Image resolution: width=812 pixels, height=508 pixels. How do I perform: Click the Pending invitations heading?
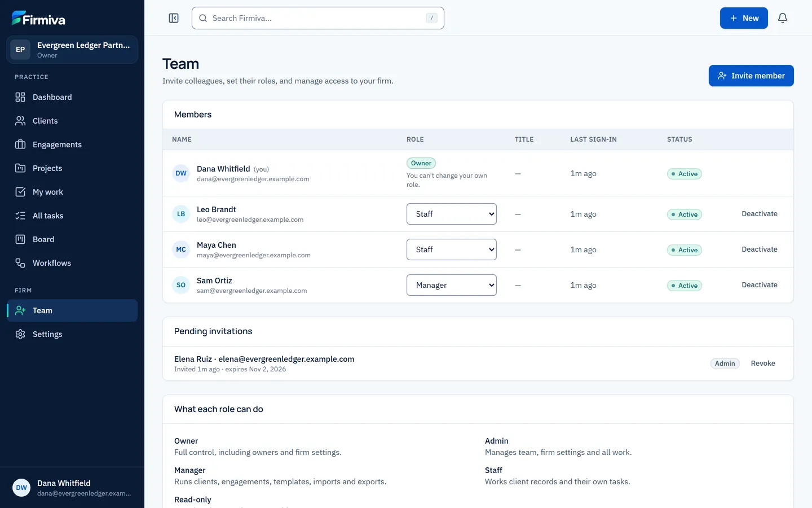point(213,331)
